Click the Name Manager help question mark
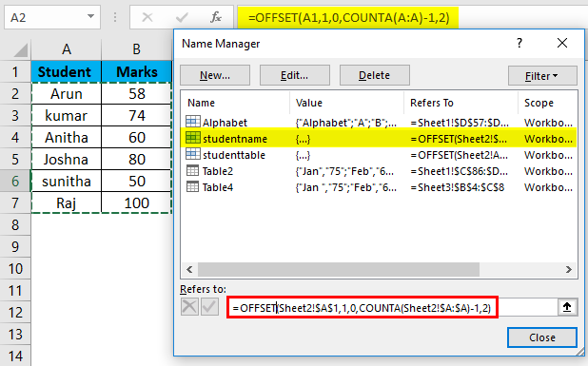588x366 pixels. tap(519, 43)
